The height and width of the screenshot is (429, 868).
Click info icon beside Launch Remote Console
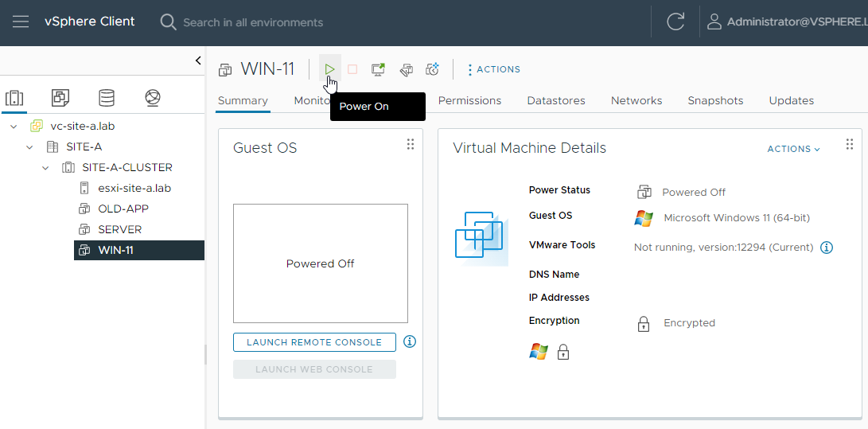pos(410,341)
